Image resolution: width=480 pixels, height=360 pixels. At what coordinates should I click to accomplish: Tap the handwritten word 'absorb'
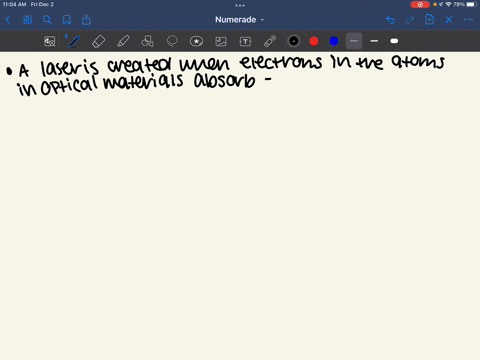pos(225,82)
